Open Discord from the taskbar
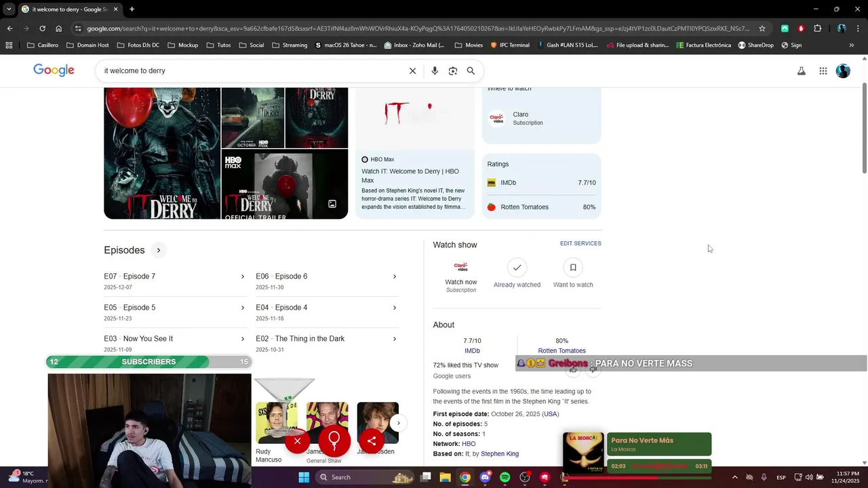 (x=485, y=477)
